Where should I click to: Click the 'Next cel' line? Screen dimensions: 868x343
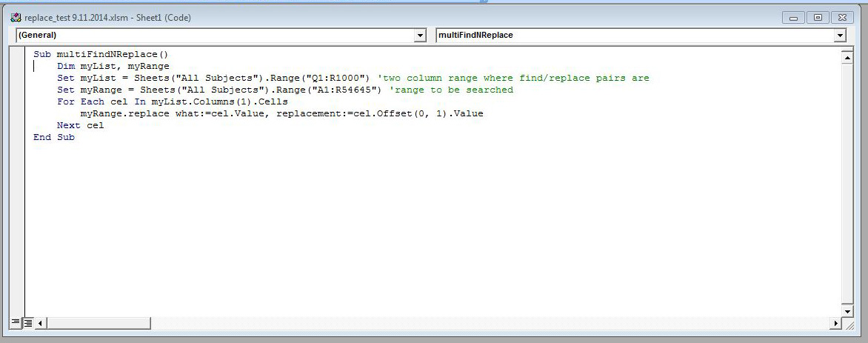80,126
